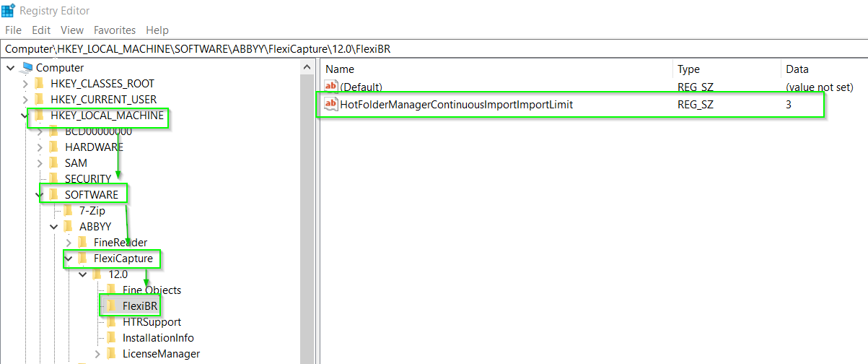This screenshot has width=868, height=364.
Task: Select the HotFolderManagerContinuousImportImportLimit value name
Action: 456,105
